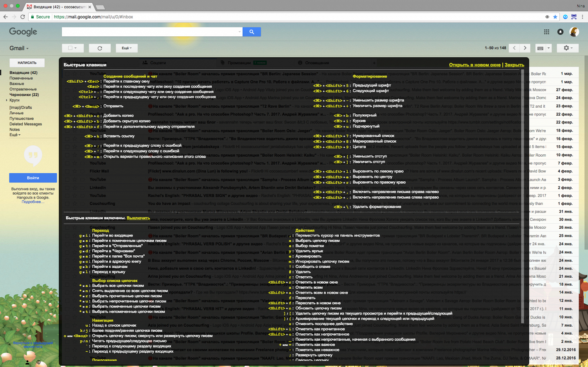Open Помеченные folder
Screen dimensions: 588x367
point(21,78)
